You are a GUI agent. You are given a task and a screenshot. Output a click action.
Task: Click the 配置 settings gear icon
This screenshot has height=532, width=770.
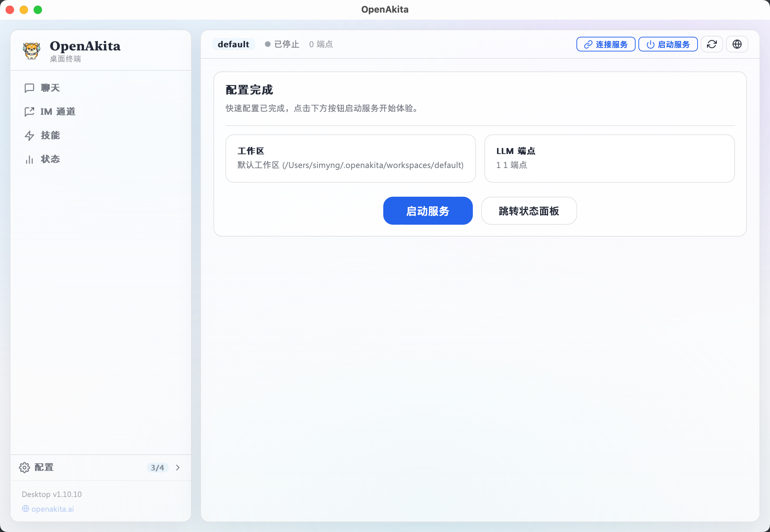24,468
